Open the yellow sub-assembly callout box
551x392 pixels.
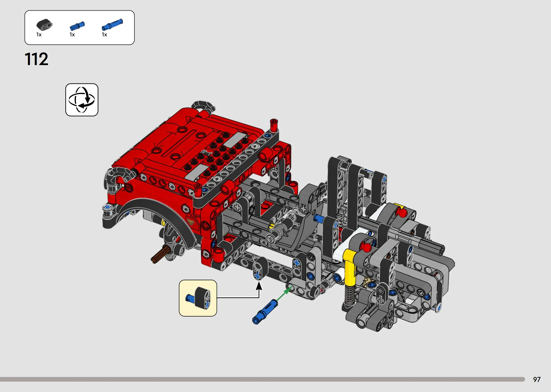198,298
